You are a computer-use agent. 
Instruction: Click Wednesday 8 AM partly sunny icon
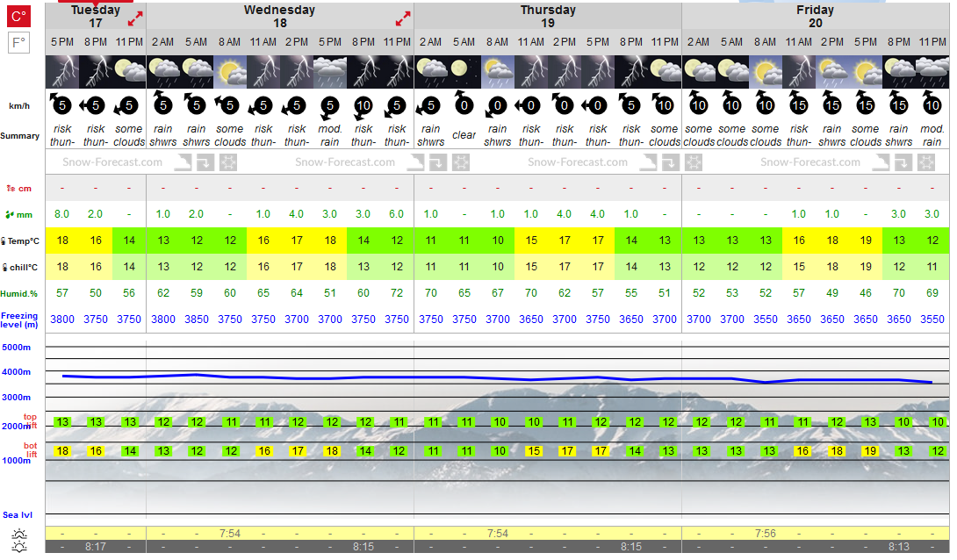(230, 72)
